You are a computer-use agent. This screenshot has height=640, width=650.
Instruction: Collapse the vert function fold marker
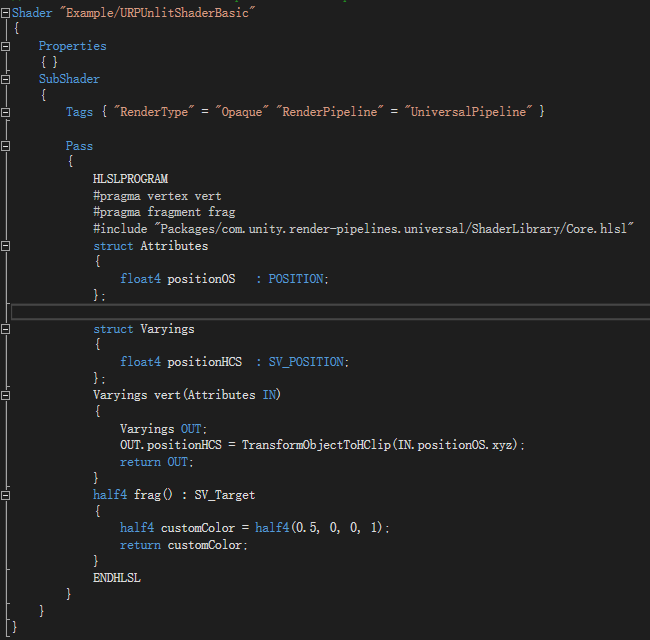(5, 395)
